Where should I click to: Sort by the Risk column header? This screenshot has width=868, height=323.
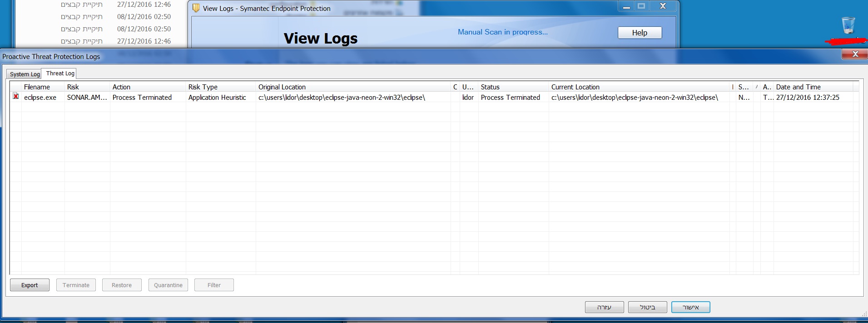coord(87,87)
